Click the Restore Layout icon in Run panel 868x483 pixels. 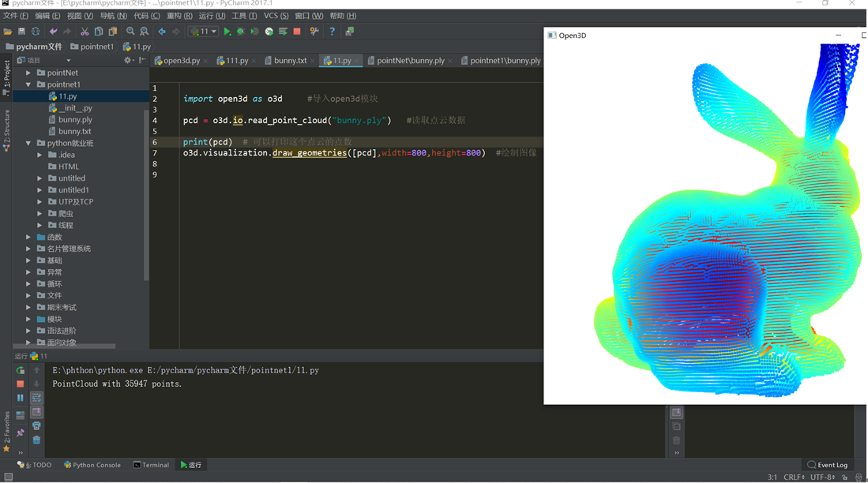coord(21,415)
